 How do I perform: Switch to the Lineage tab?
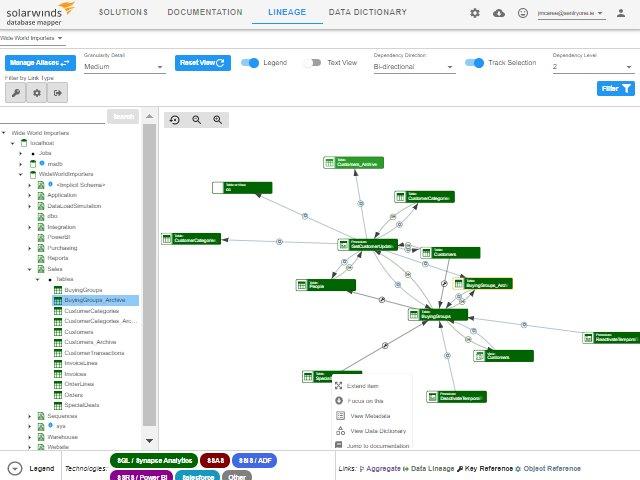(x=287, y=12)
